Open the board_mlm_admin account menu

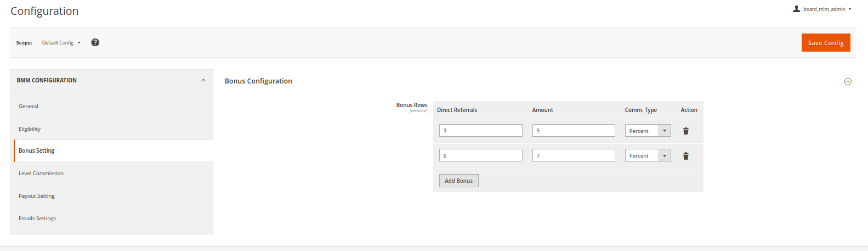[825, 9]
